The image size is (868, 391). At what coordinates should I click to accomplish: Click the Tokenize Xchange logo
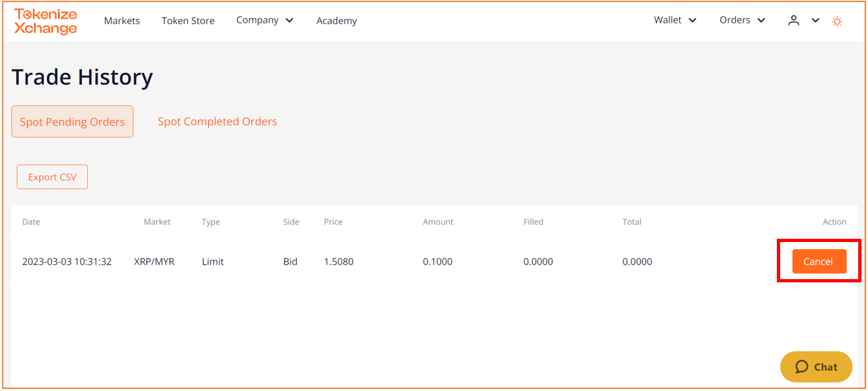46,21
